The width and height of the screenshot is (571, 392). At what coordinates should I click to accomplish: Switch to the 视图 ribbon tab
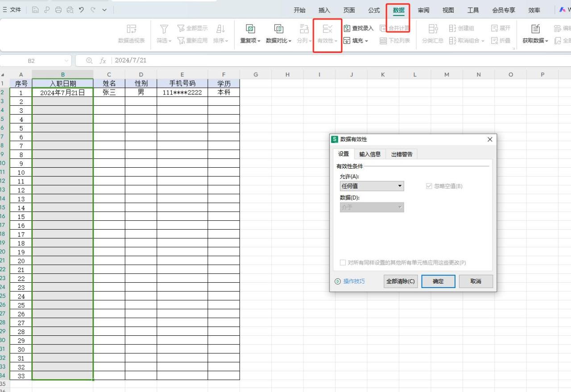448,10
